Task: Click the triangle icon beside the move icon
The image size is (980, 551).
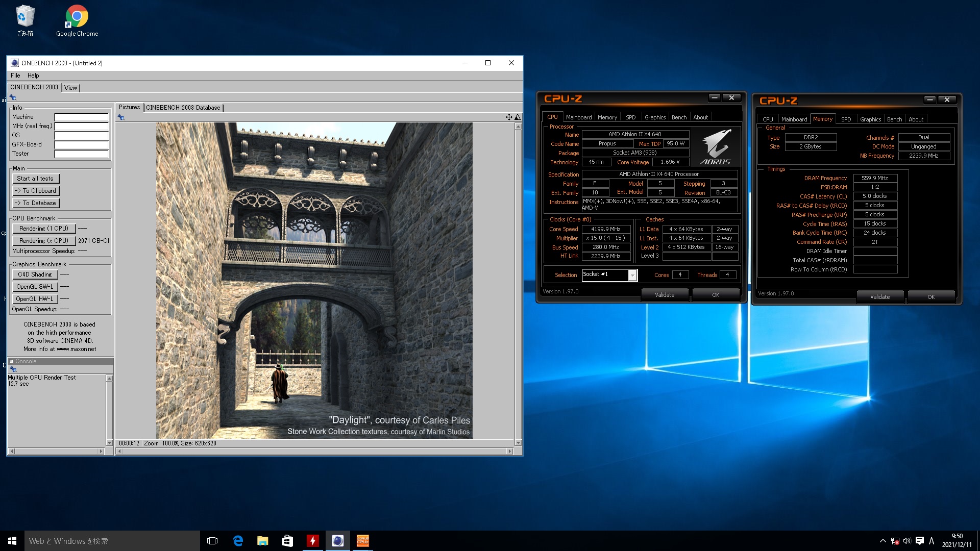Action: 518,117
